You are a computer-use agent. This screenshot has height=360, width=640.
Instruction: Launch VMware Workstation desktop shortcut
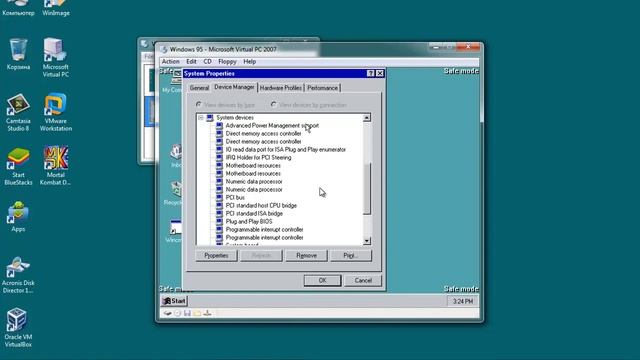[56, 112]
